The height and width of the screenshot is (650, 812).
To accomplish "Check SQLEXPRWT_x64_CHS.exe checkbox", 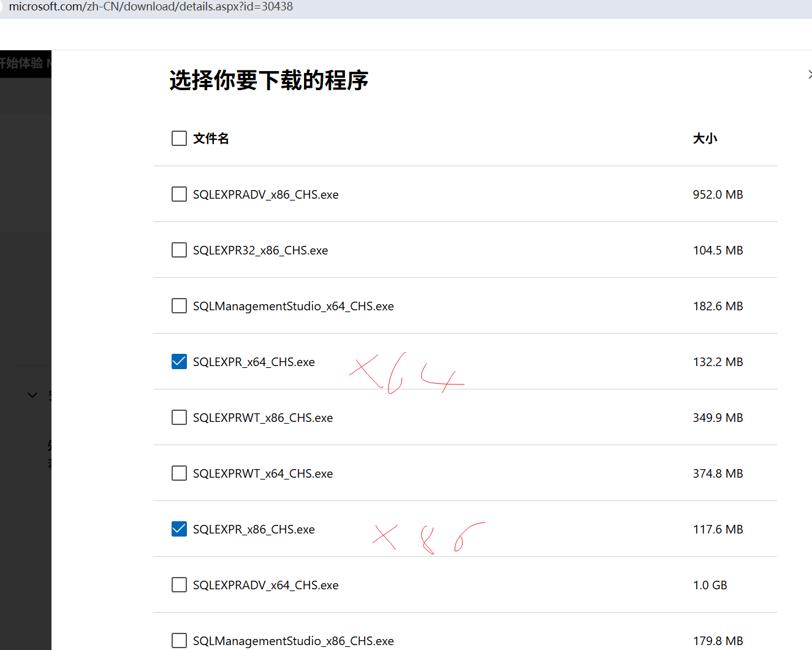I will (179, 473).
